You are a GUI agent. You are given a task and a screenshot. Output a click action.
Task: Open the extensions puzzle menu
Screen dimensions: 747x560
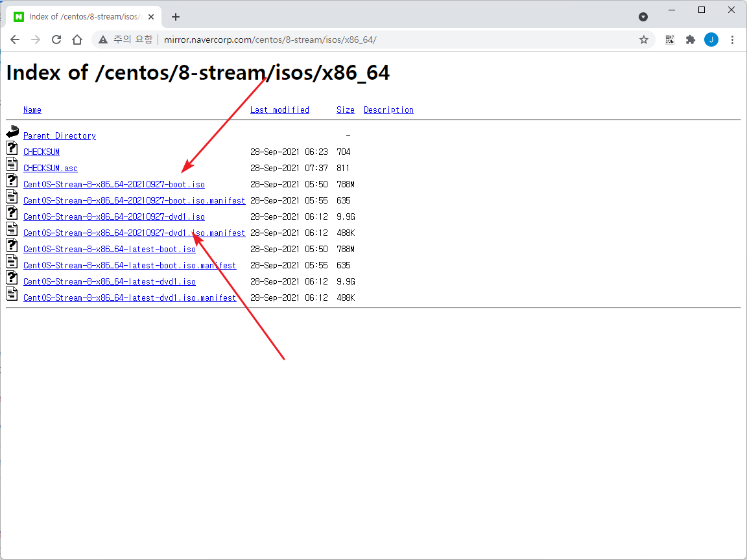point(691,40)
